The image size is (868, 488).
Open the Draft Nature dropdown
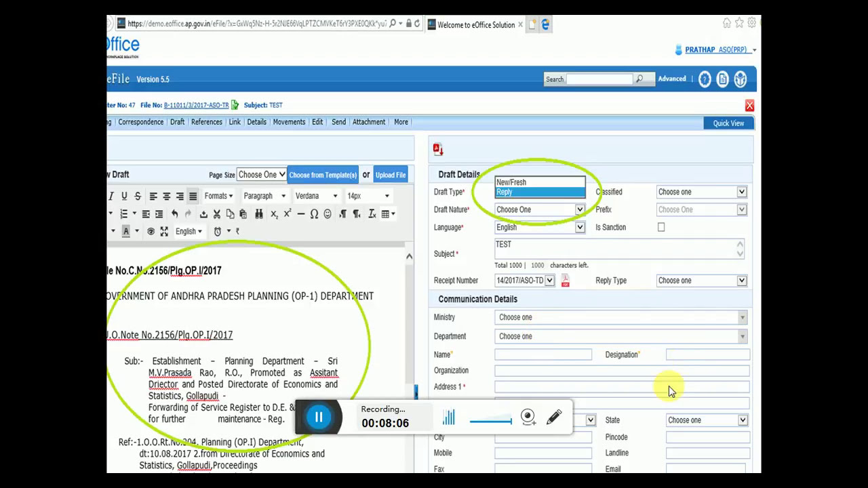[x=540, y=209]
